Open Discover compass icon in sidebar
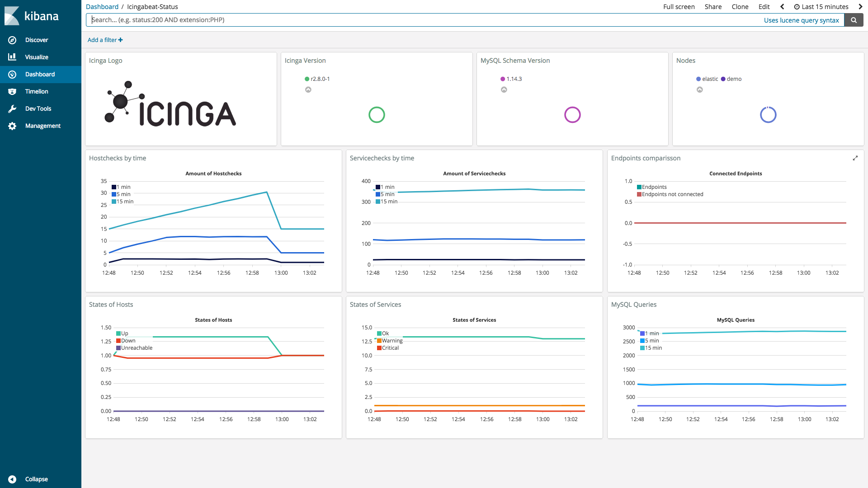The height and width of the screenshot is (488, 868). click(x=12, y=40)
